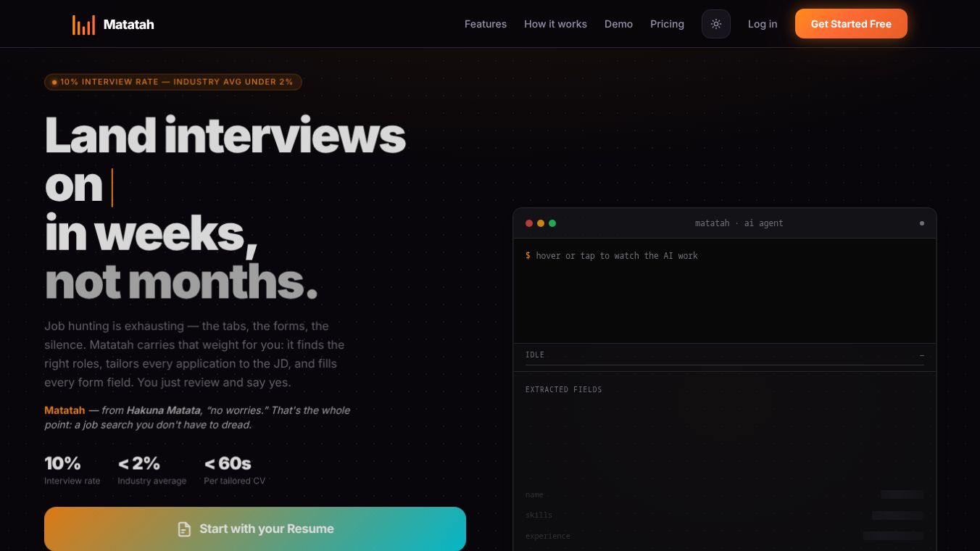Click the IDLE status label
Image resolution: width=980 pixels, height=551 pixels.
[535, 355]
